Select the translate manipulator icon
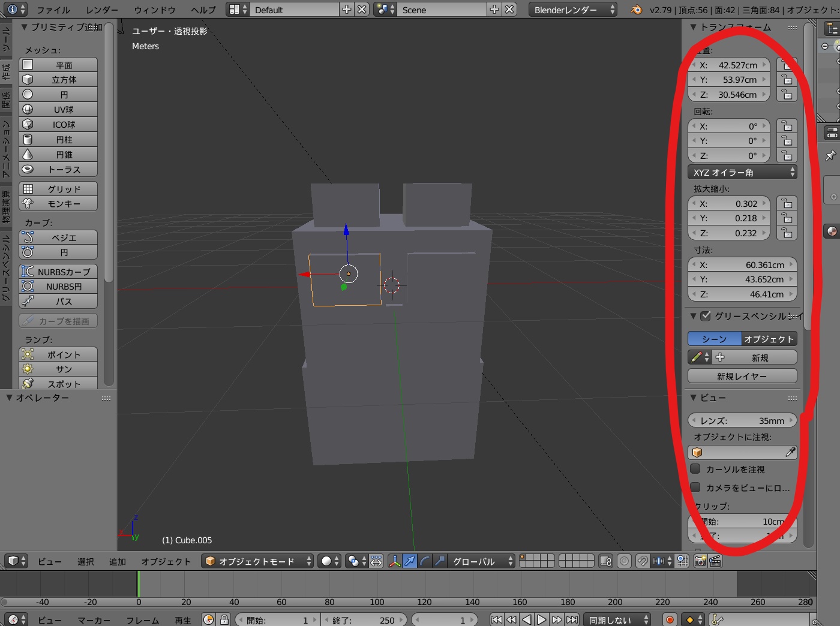840x626 pixels. coord(410,561)
